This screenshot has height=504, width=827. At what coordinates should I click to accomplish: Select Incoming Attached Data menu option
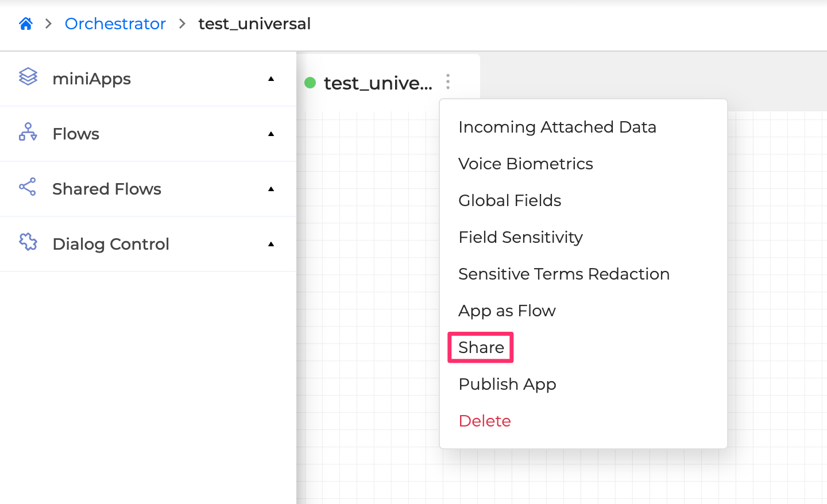click(557, 127)
